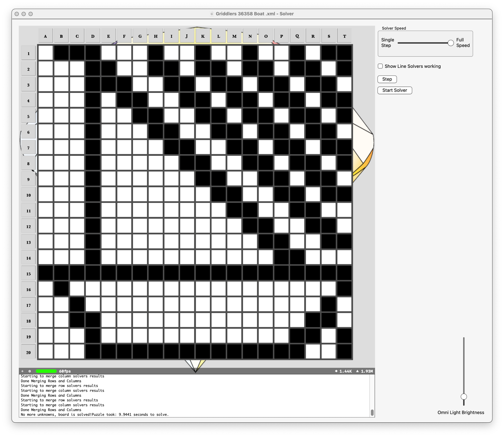
Task: Enable Show Line Solvers working checkbox
Action: point(380,66)
